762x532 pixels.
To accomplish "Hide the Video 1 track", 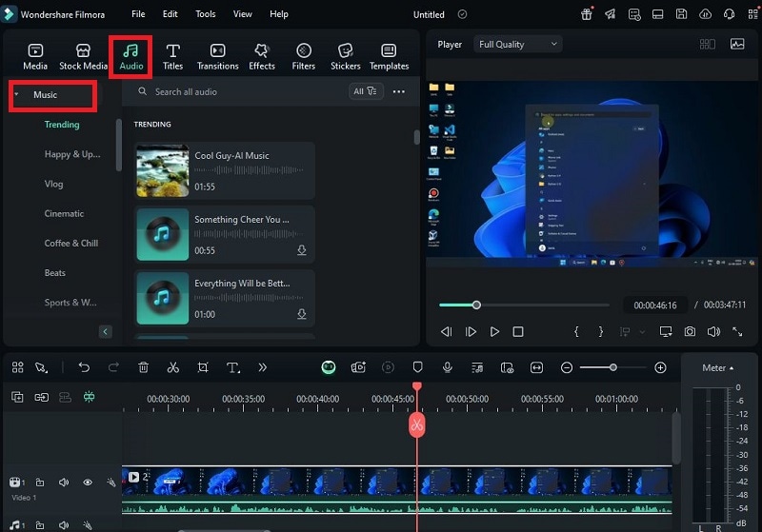I will (88, 482).
